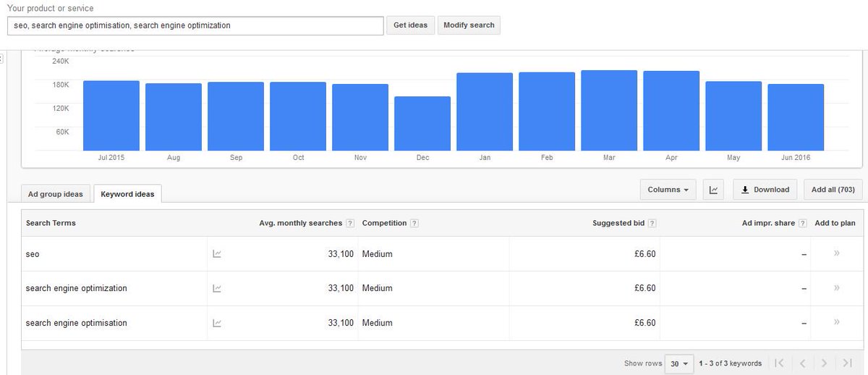The height and width of the screenshot is (375, 868).
Task: Click the Dec bar in the chart
Action: (422, 123)
